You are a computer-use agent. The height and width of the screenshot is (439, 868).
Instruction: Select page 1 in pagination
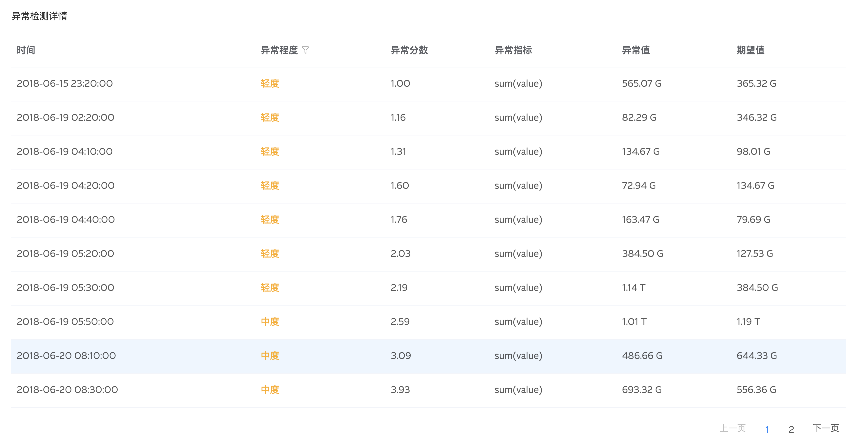click(767, 429)
